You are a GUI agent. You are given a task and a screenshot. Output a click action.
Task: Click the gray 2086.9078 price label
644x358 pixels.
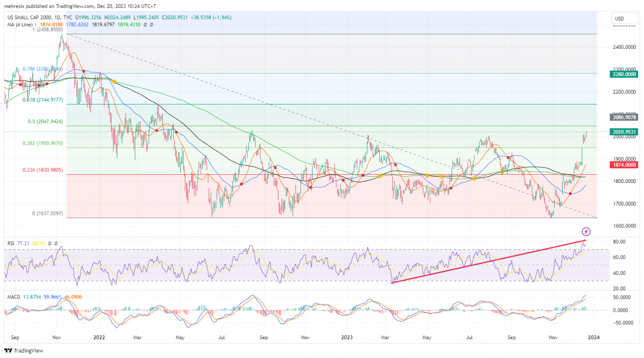click(624, 118)
